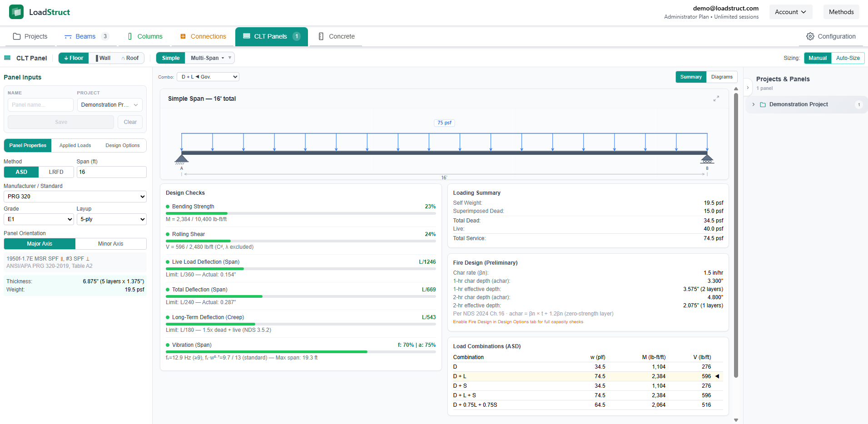868x424 pixels.
Task: Open the Connections tab
Action: click(203, 36)
